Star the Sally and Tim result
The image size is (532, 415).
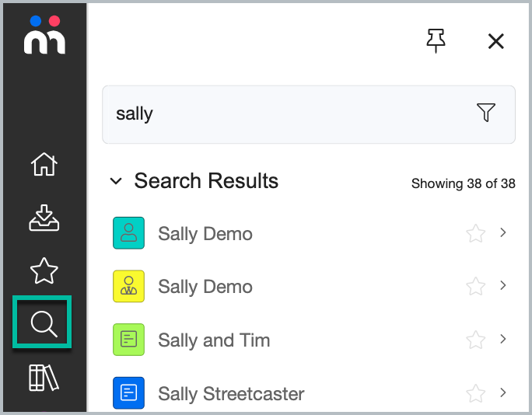point(475,340)
